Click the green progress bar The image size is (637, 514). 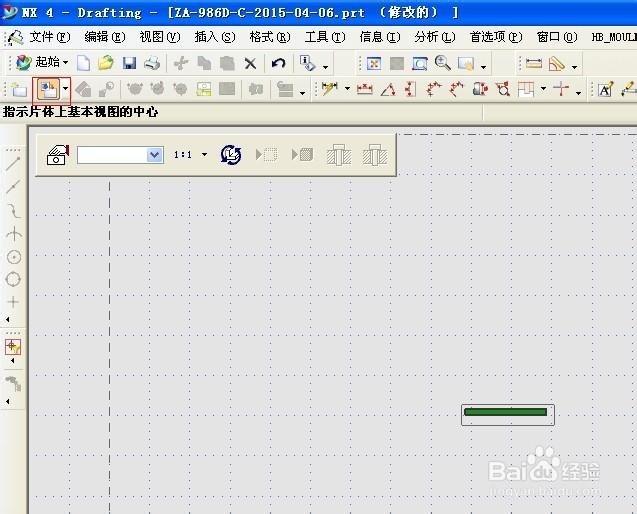coord(505,412)
